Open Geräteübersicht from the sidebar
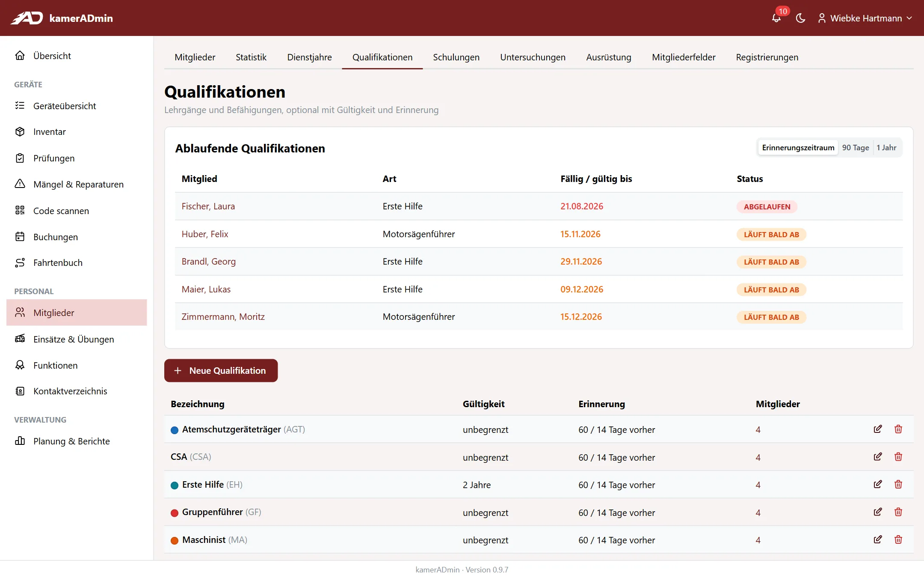The image size is (924, 578). coord(77,106)
